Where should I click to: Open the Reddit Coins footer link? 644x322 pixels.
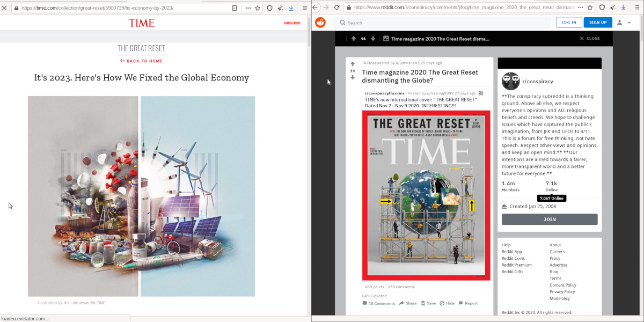[514, 258]
